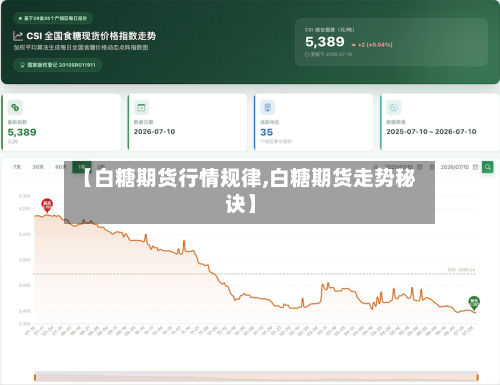Open the calendar picker icon for end date 2026/07/10
500x385 pixels.
tap(475, 167)
